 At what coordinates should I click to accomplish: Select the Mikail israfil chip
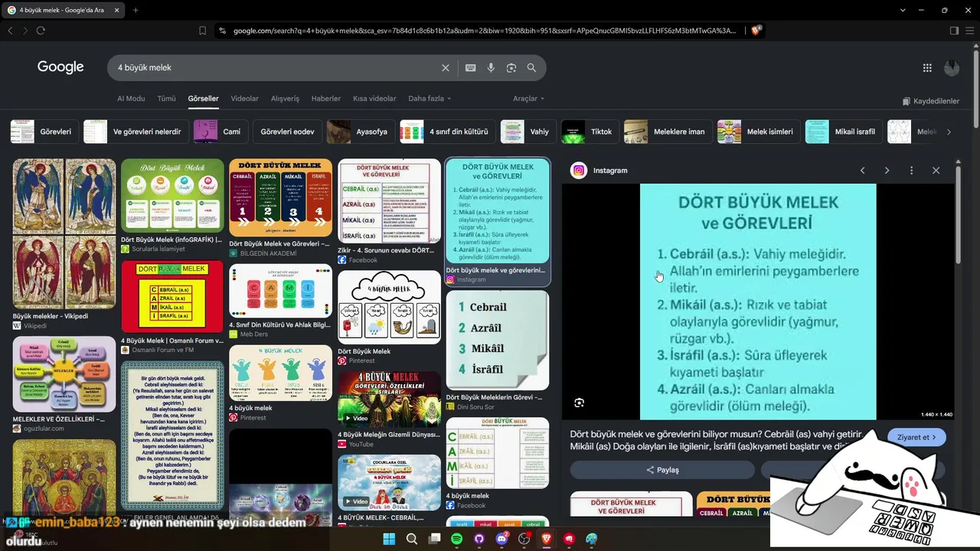(844, 132)
